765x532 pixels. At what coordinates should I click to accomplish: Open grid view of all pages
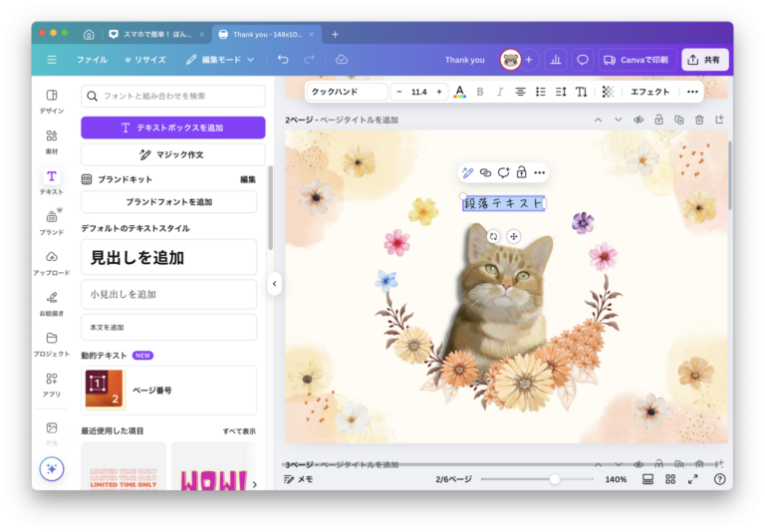point(670,479)
